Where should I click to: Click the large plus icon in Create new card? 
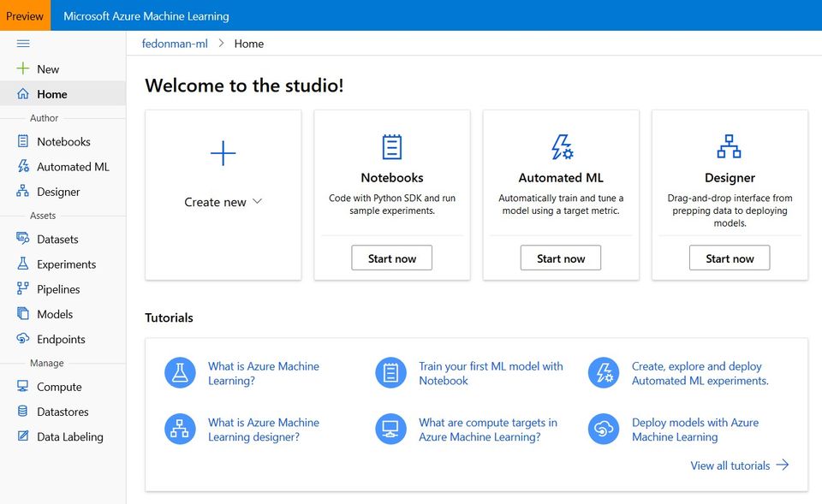point(223,153)
